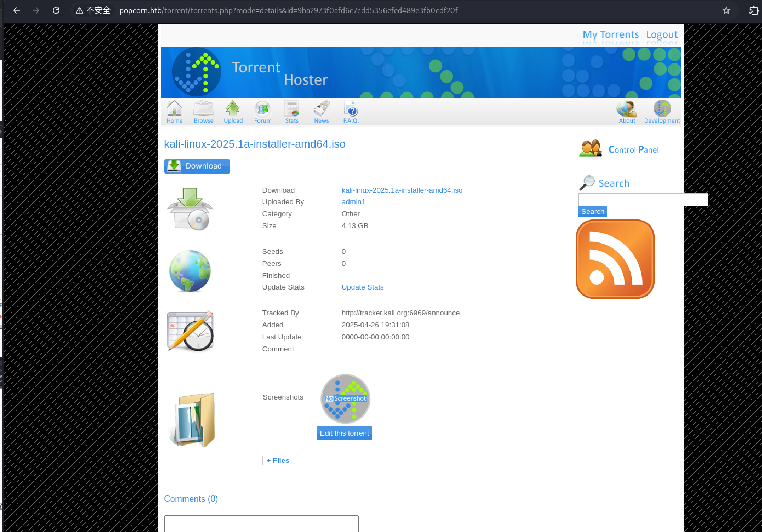Screen dimensions: 762x532
Task: Click the Screenshots label
Action: tap(283, 397)
